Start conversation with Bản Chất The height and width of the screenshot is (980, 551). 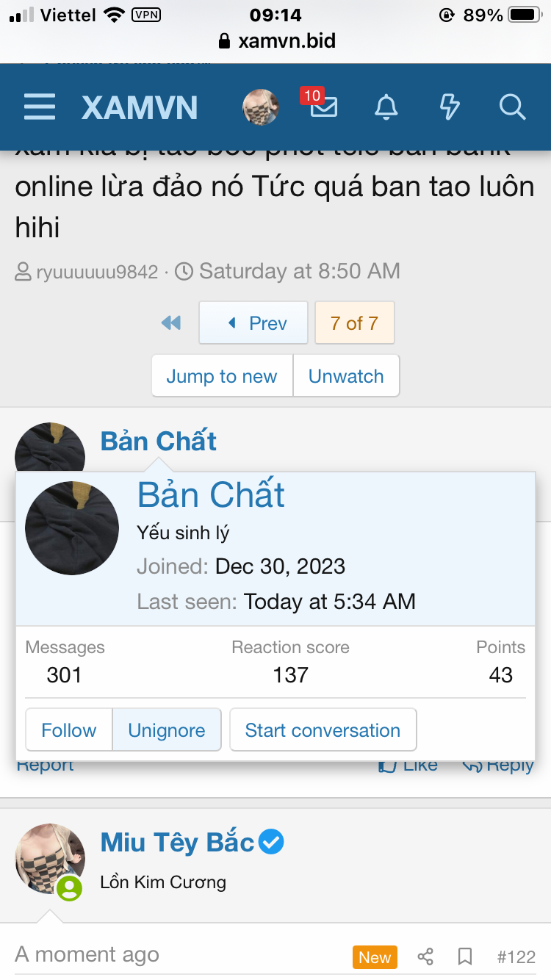click(x=323, y=730)
